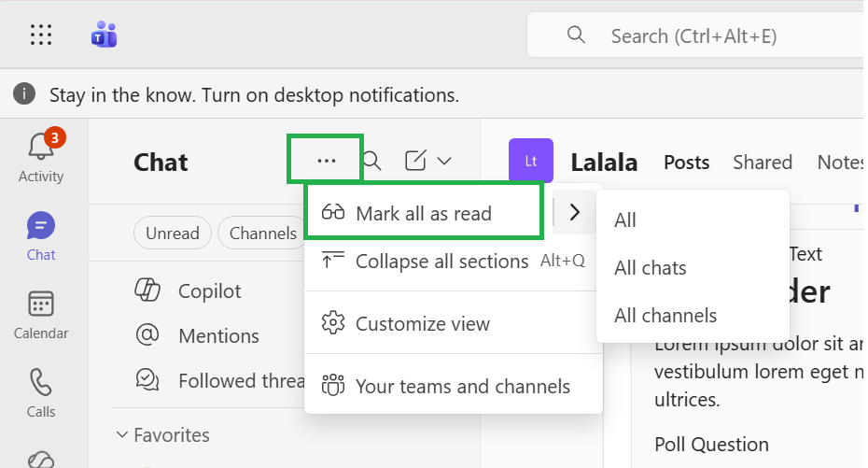Switch to the Shared tab
This screenshot has width=868, height=468.
(x=763, y=163)
